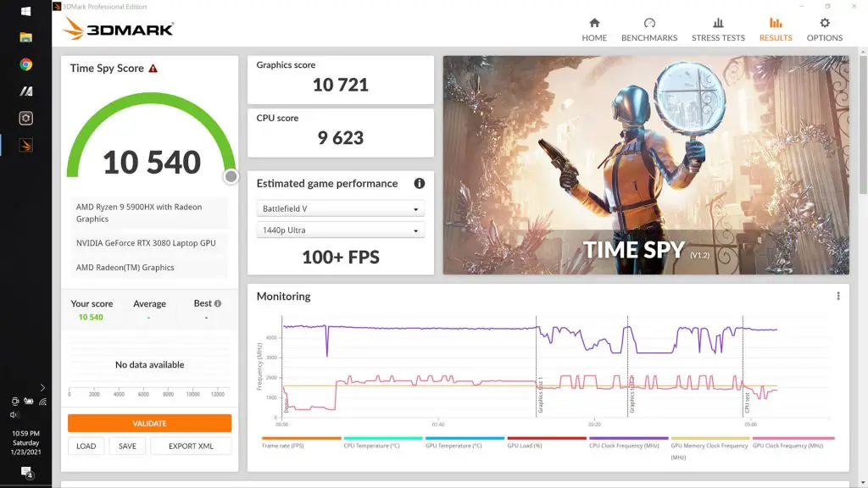
Task: Click the volume speaker tray icon
Action: (x=14, y=414)
